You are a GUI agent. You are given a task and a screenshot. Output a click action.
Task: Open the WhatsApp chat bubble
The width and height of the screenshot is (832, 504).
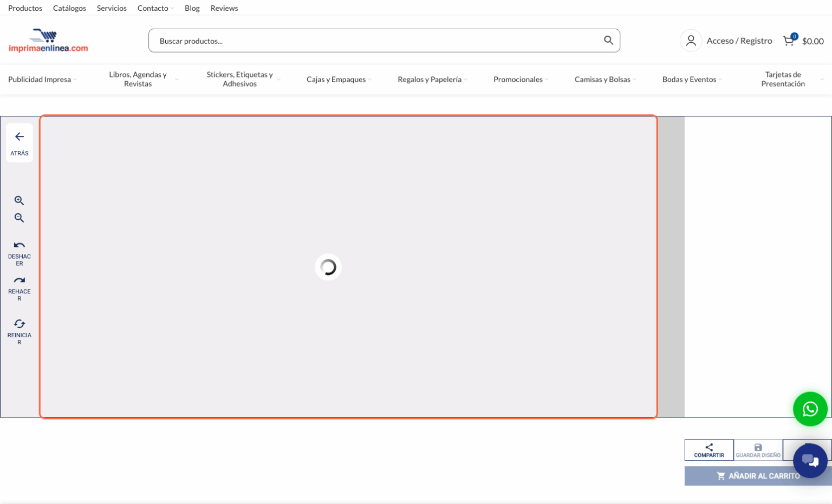point(810,409)
